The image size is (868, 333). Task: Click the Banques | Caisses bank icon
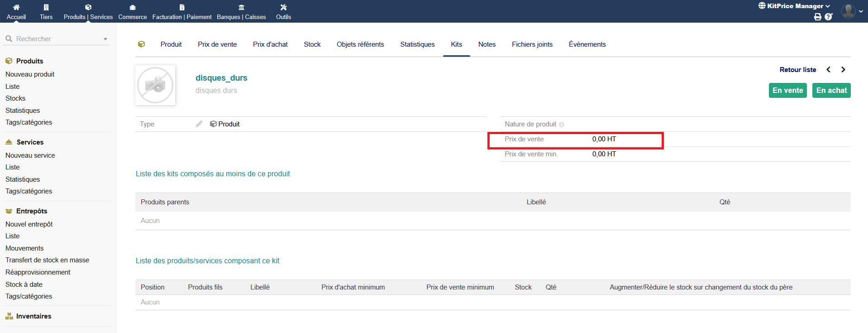pyautogui.click(x=241, y=7)
